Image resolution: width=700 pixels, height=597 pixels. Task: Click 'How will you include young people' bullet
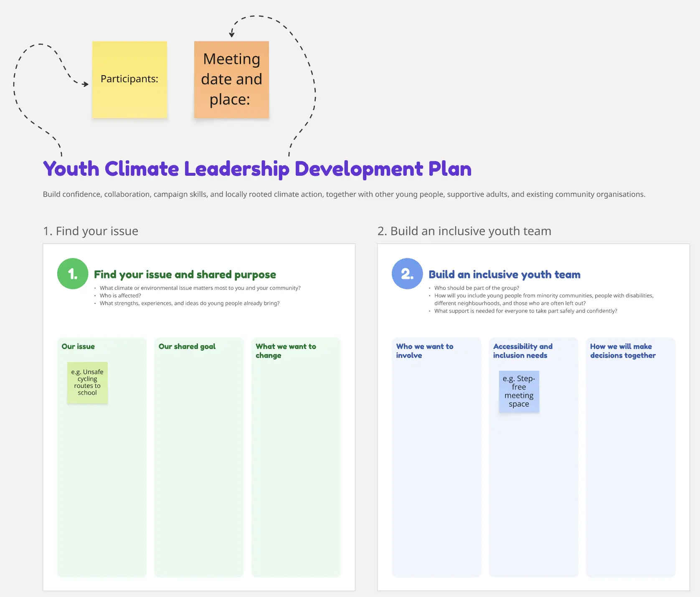544,299
